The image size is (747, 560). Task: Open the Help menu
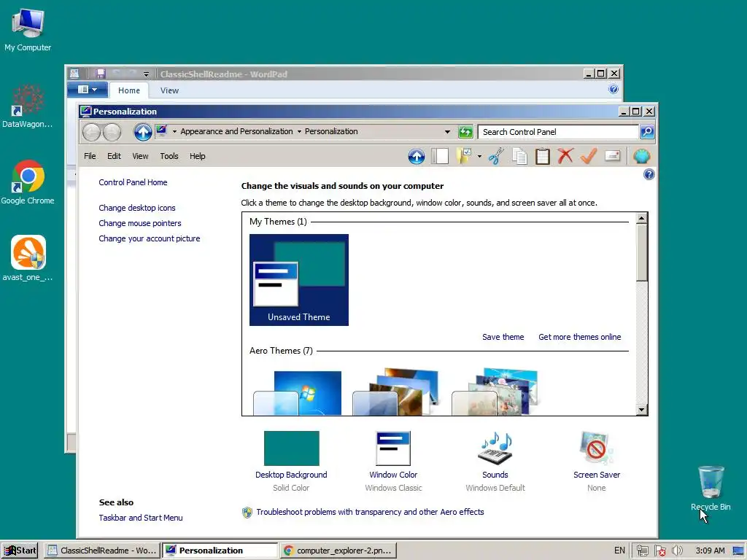tap(197, 156)
